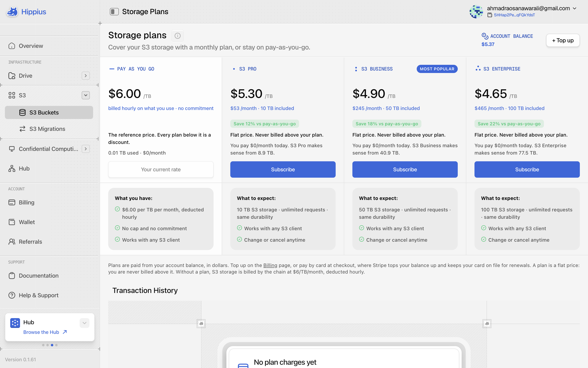
Task: Click the S3 Enterprise dots icon
Action: [478, 68]
